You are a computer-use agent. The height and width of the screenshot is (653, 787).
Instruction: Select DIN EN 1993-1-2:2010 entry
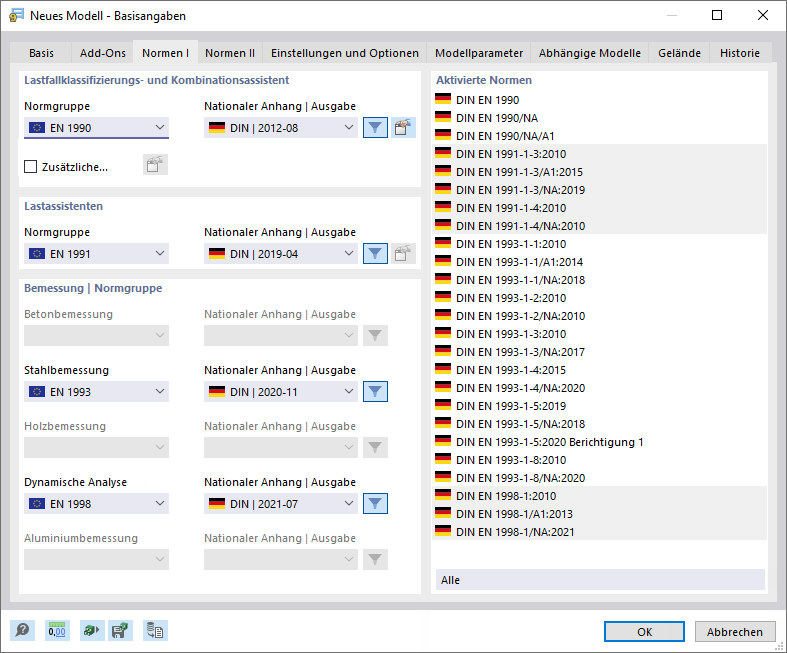coord(599,298)
